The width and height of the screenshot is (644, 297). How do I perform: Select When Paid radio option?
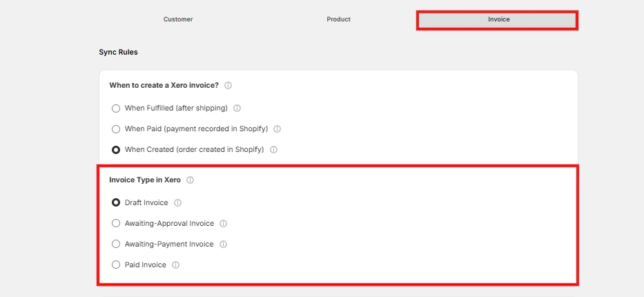116,129
